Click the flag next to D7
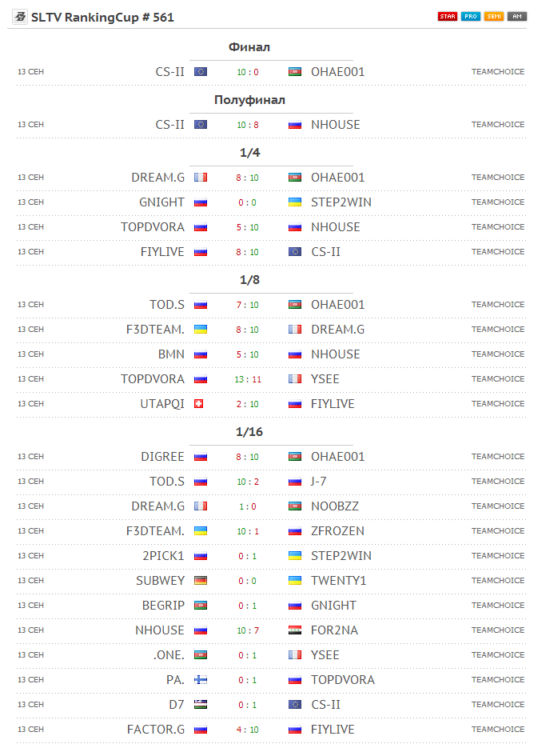This screenshot has width=534, height=756. point(201,705)
